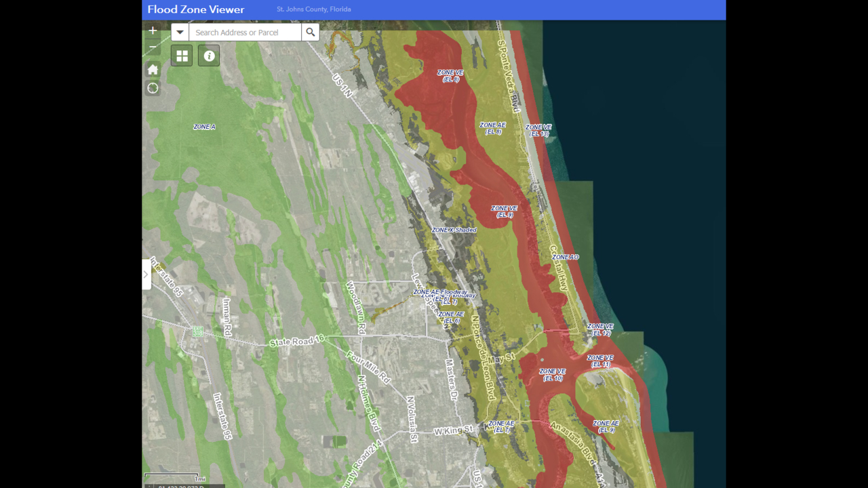Zoom in on the flood map
This screenshot has width=868, height=488.
(x=153, y=30)
